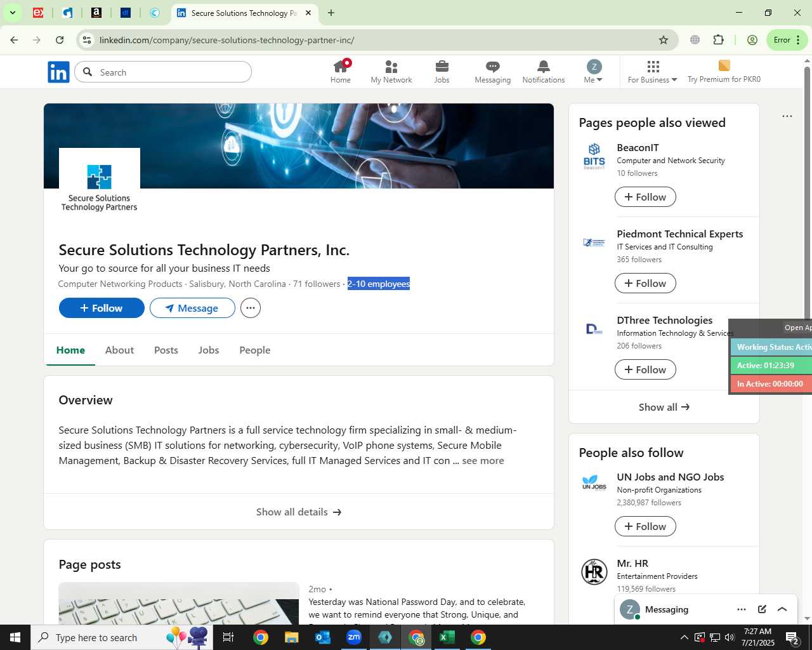The width and height of the screenshot is (812, 650).
Task: Open page post keyboard image
Action: pos(179,603)
